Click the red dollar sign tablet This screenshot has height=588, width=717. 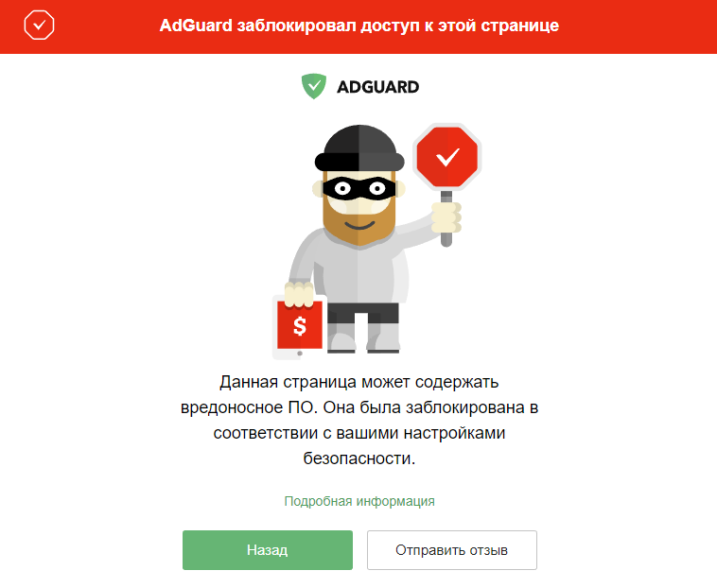(299, 327)
